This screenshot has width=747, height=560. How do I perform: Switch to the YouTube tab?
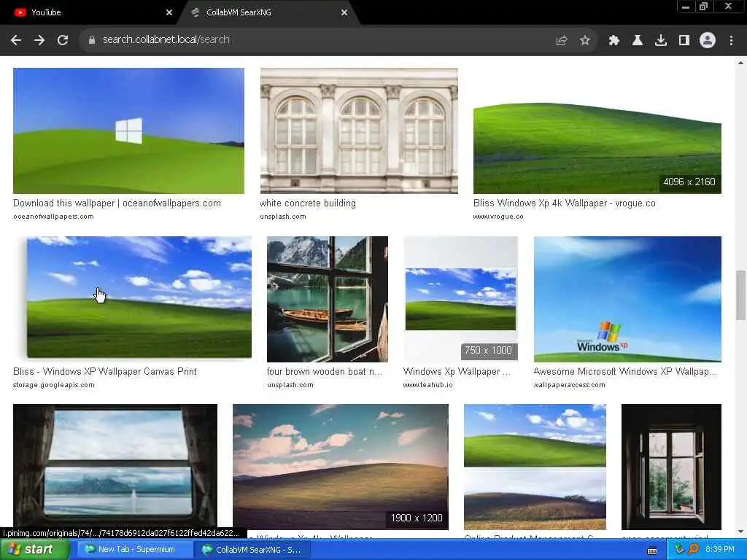tap(90, 13)
